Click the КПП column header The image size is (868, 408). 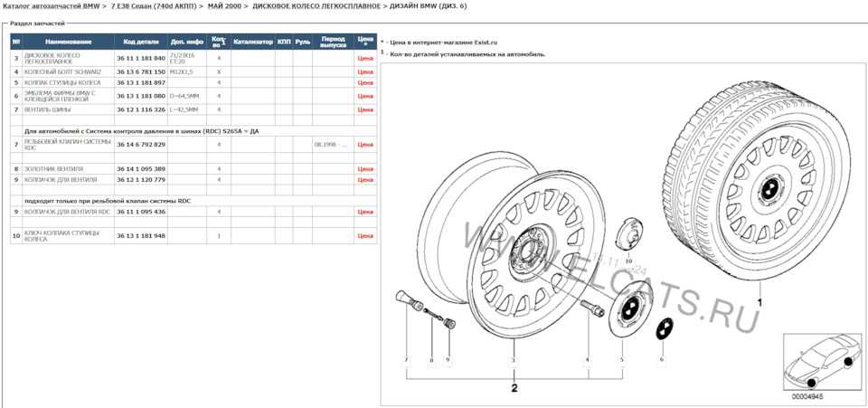(x=284, y=43)
